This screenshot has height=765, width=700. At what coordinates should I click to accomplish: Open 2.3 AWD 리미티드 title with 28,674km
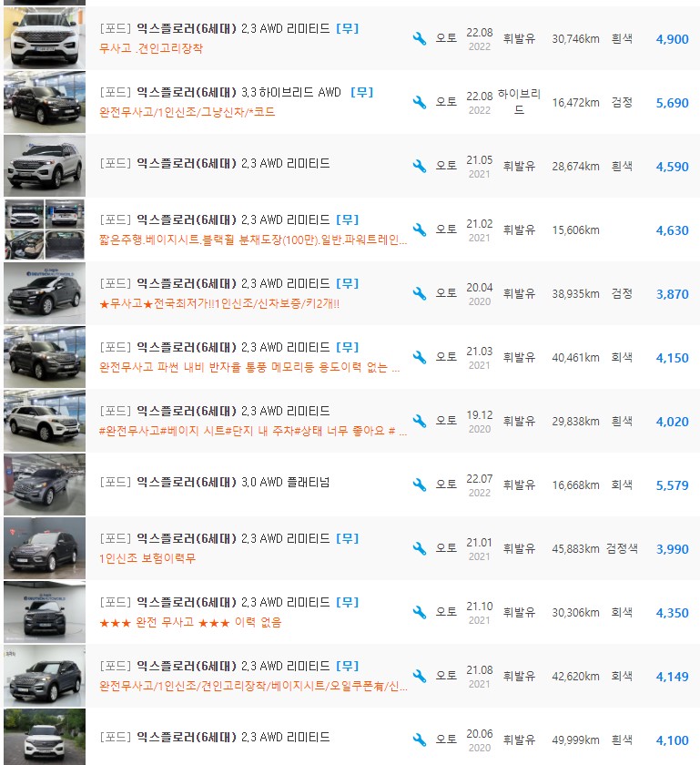coord(215,163)
